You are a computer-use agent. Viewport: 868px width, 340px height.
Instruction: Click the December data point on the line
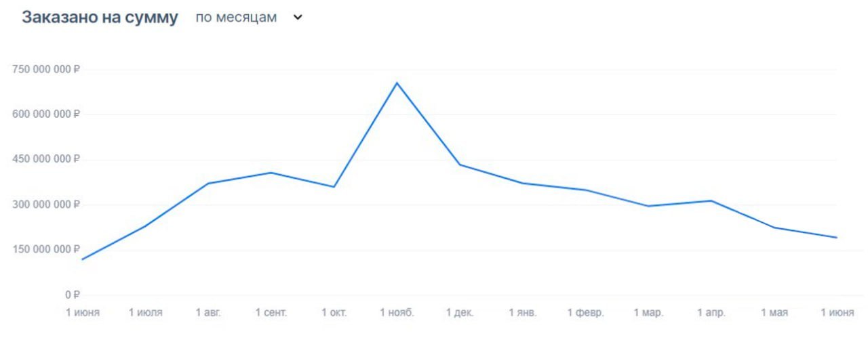point(460,165)
